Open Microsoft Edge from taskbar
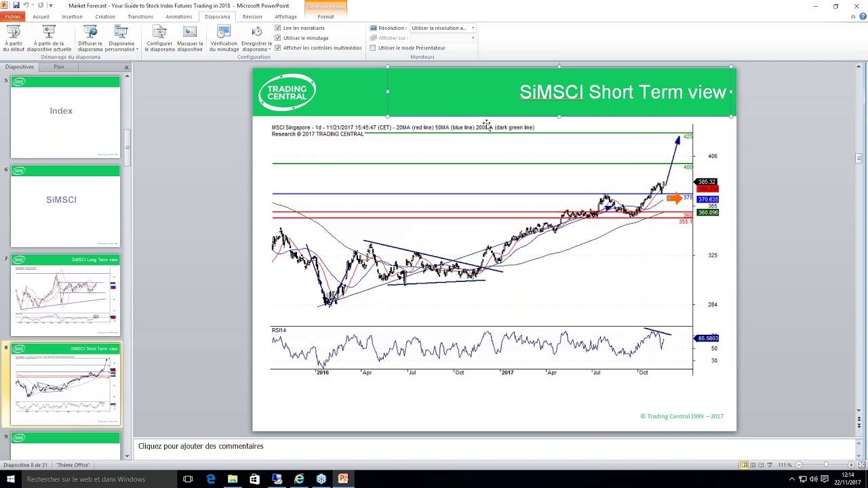 [x=211, y=479]
